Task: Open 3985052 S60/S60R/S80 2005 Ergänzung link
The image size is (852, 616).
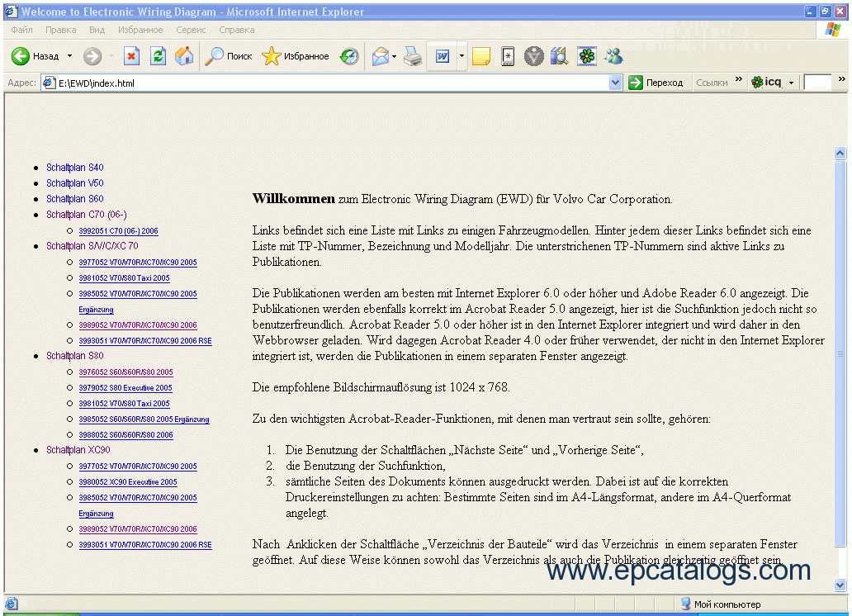Action: click(144, 419)
